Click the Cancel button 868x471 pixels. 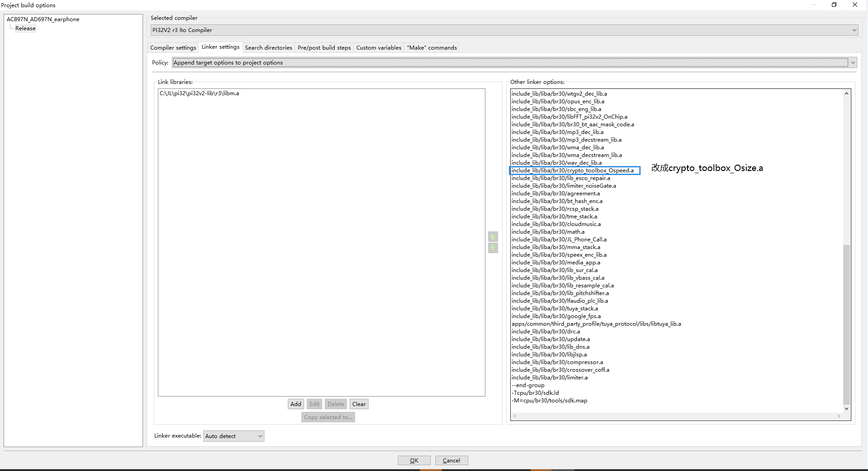pos(452,461)
